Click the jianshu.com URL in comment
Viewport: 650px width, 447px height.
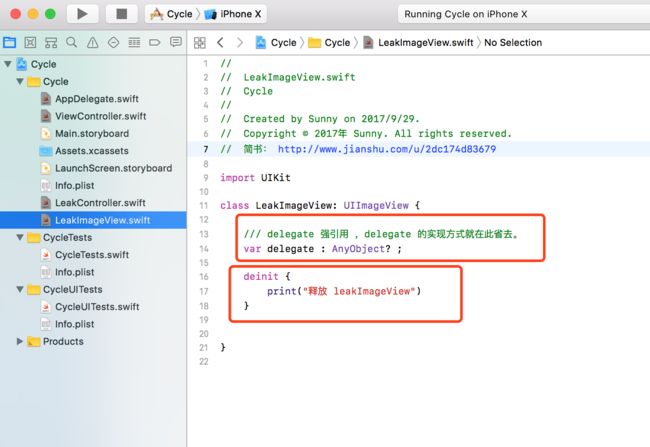pyautogui.click(x=387, y=149)
